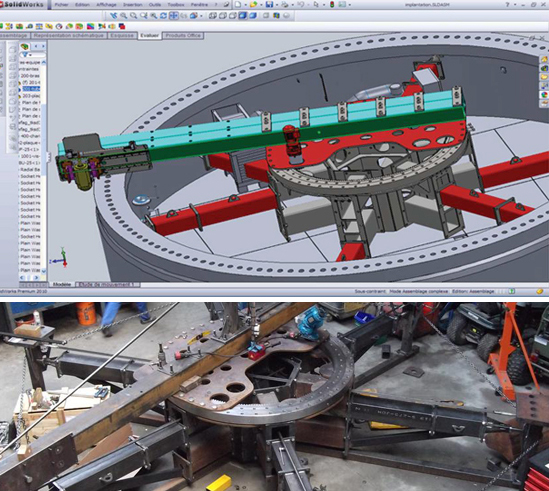Image resolution: width=549 pixels, height=491 pixels.
Task: Open the Fichier menu
Action: 62,5
